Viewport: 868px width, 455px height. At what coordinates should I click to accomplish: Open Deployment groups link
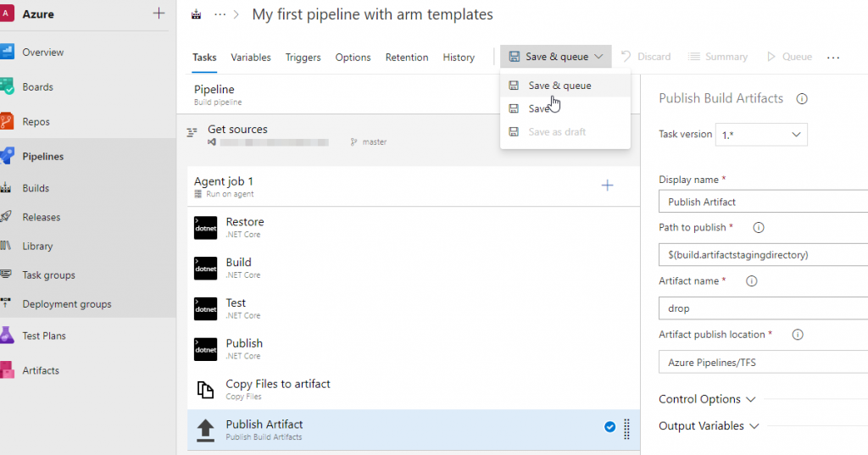(x=66, y=304)
